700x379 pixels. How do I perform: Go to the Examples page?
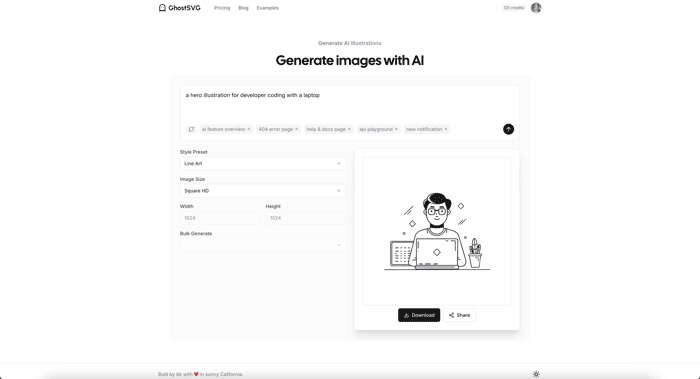pyautogui.click(x=267, y=8)
